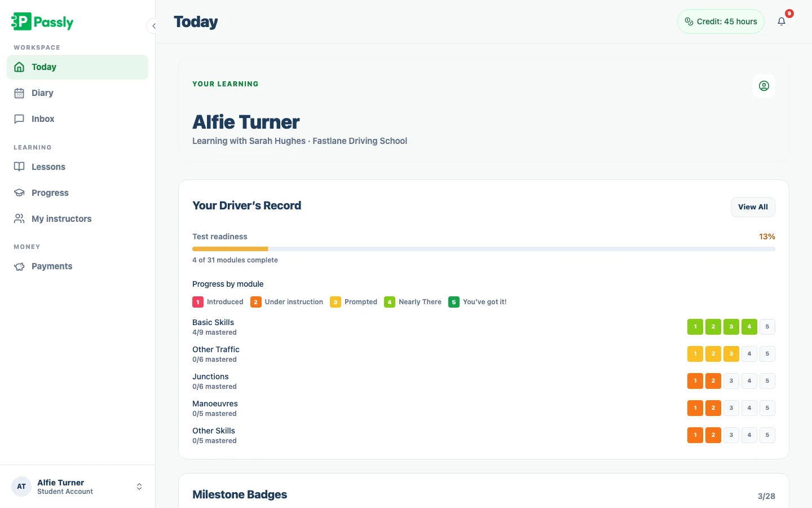
Task: Click the Prompted legend swatch
Action: (x=336, y=302)
